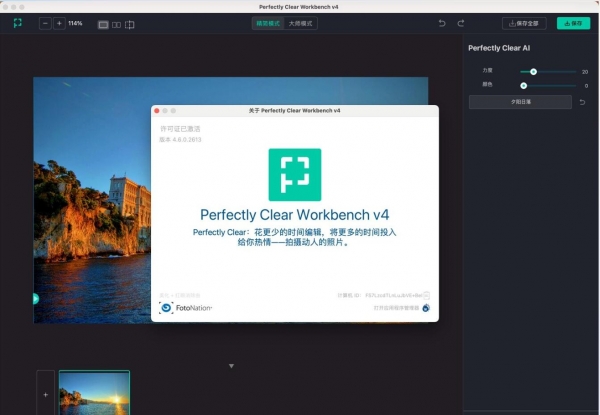Select the side-by-side compare view
The image size is (600, 415).
click(x=116, y=25)
